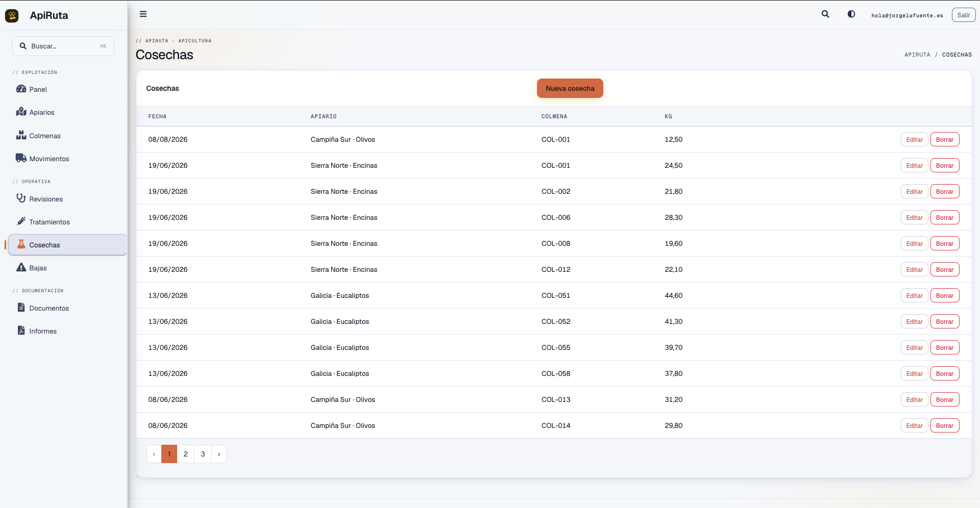Click the Cosechas flask icon
The width and height of the screenshot is (980, 508).
tap(21, 244)
